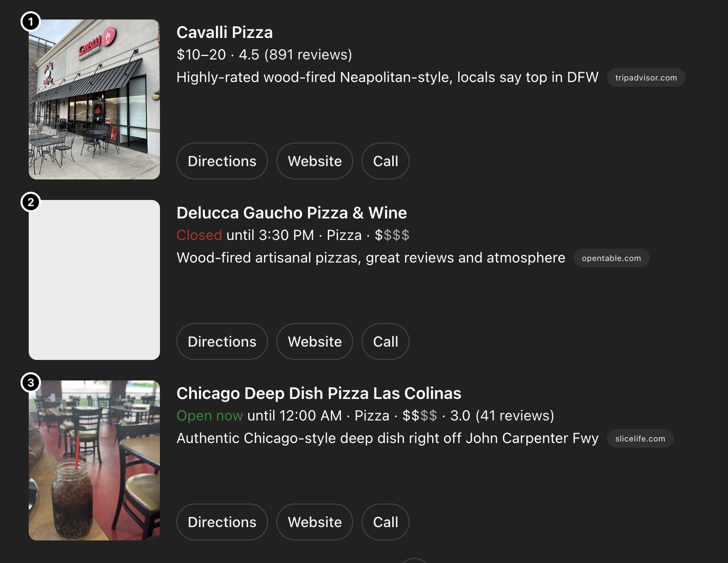Select the Delucca Gaucho Pizza & Wine title

[291, 213]
